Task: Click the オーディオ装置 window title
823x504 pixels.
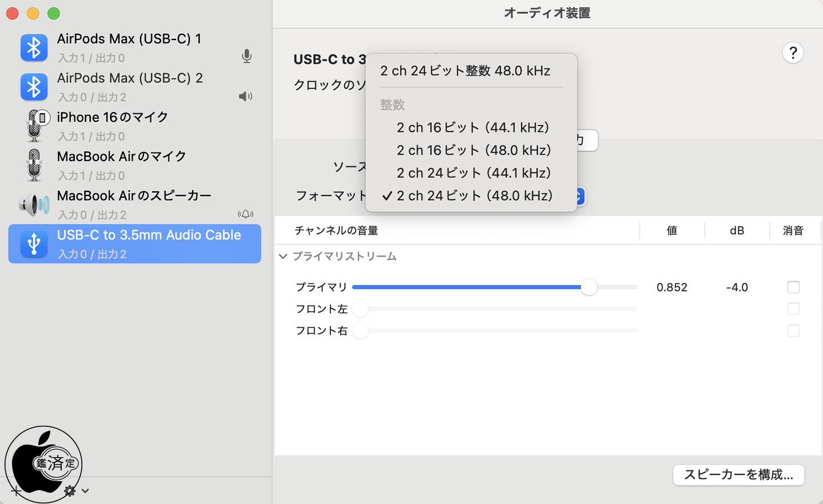Action: [547, 13]
